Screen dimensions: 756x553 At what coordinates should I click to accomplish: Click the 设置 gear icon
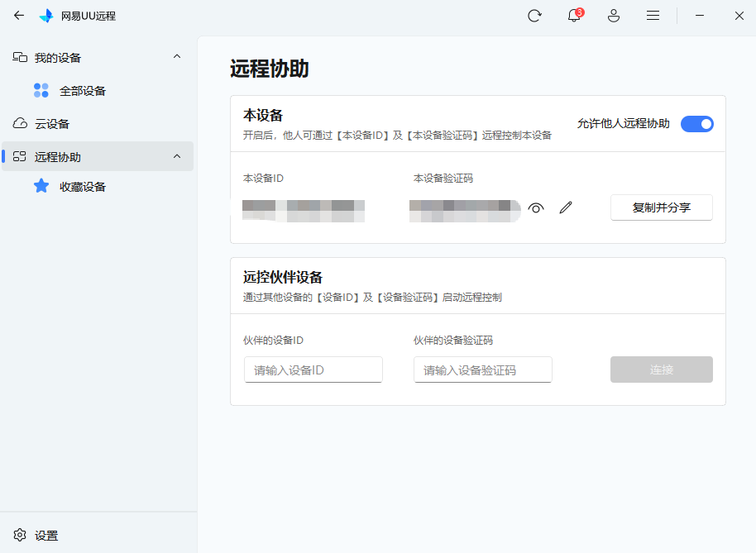pos(20,535)
